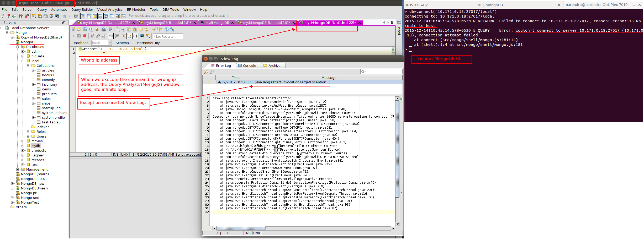Expand the Copy of MongoDB(Shard) node

pyautogui.click(x=12, y=37)
